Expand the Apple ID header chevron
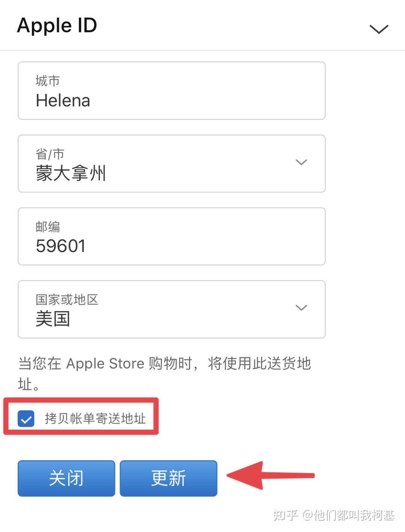This screenshot has height=532, width=405. [379, 29]
